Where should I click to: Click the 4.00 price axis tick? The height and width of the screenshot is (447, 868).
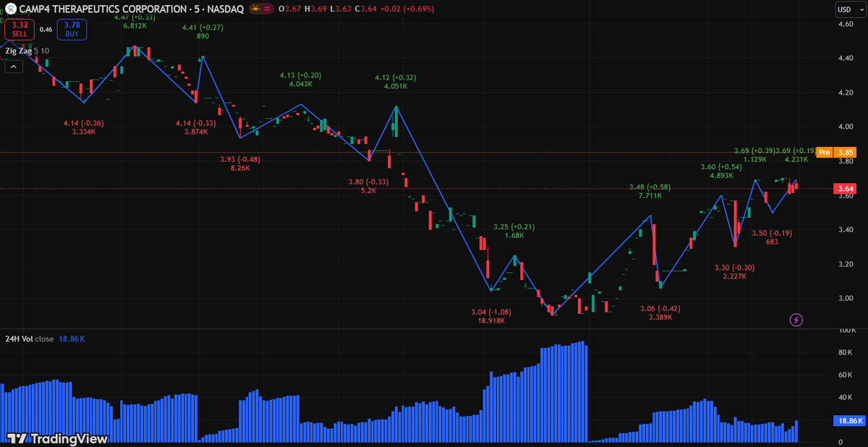tap(844, 127)
